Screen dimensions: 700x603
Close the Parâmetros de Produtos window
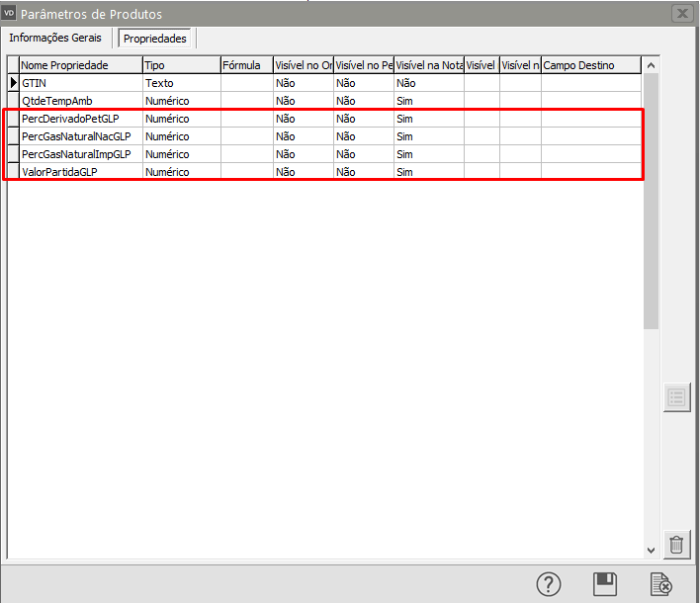point(681,14)
